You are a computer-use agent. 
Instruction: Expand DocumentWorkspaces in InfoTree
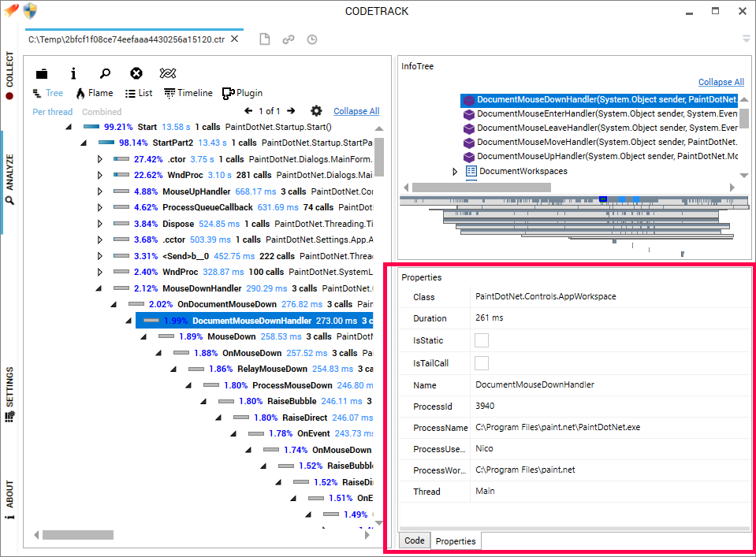tap(455, 171)
